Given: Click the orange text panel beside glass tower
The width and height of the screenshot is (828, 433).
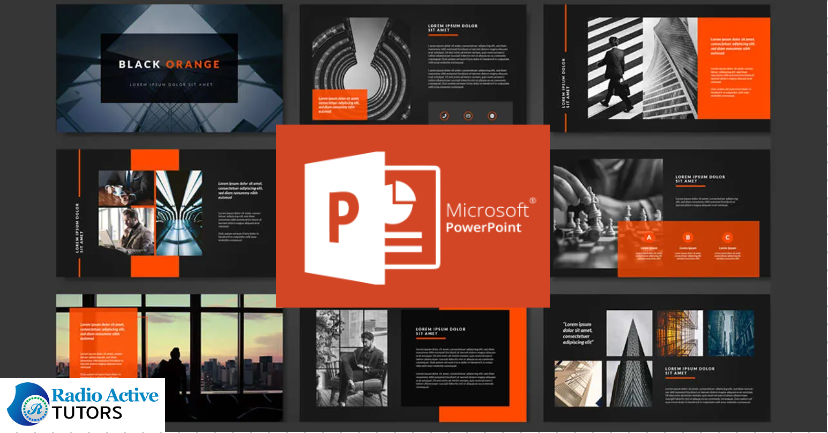Looking at the screenshot, I should coord(734,68).
